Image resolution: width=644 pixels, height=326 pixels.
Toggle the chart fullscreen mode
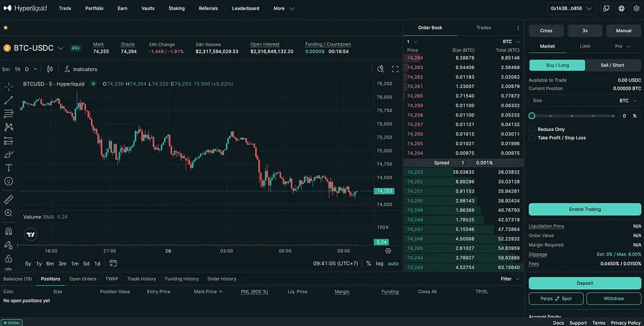pyautogui.click(x=395, y=69)
